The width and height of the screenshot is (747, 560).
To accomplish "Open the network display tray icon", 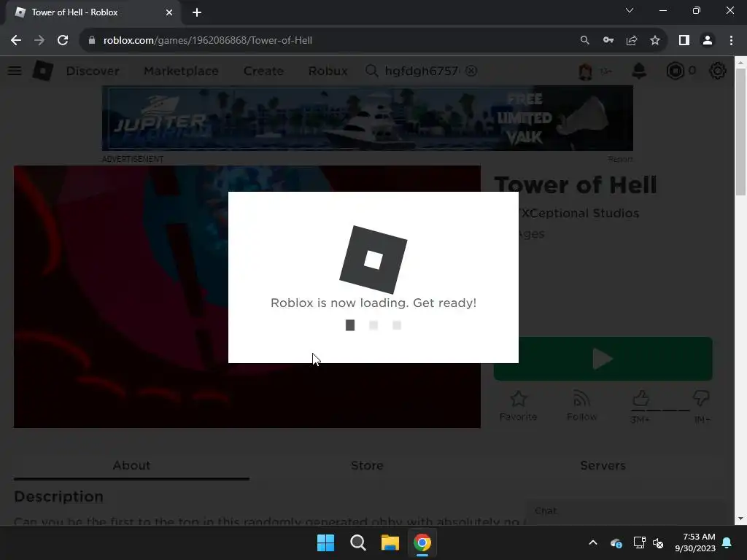I will pyautogui.click(x=639, y=542).
